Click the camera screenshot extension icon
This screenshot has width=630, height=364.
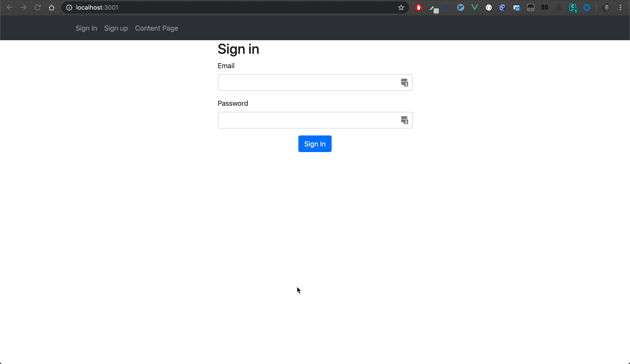point(516,8)
